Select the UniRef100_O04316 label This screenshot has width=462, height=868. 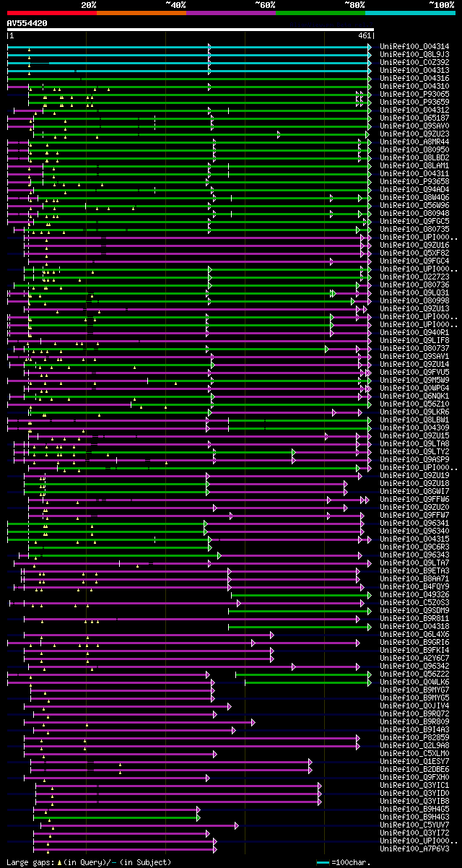(x=414, y=78)
